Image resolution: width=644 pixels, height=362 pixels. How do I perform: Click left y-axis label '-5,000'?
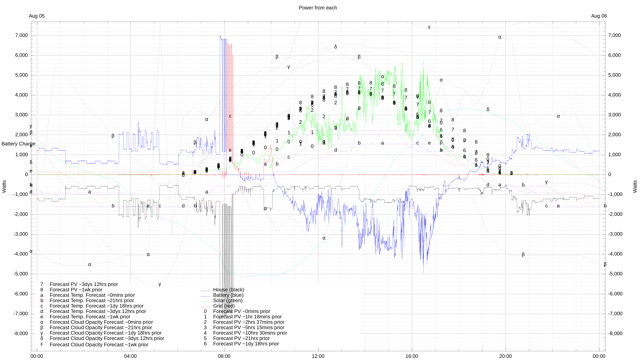[x=21, y=274]
